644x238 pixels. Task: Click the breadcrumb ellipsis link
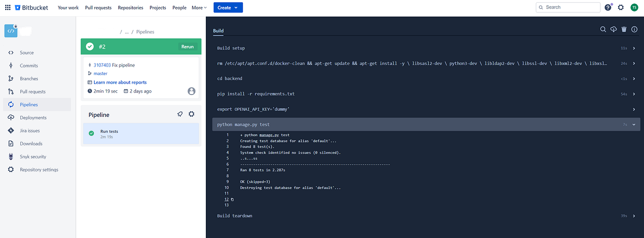click(127, 32)
